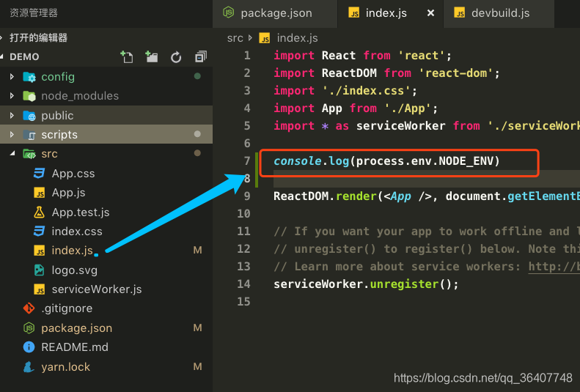This screenshot has width=580, height=392.
Task: Open index.css in the explorer
Action: pos(77,232)
